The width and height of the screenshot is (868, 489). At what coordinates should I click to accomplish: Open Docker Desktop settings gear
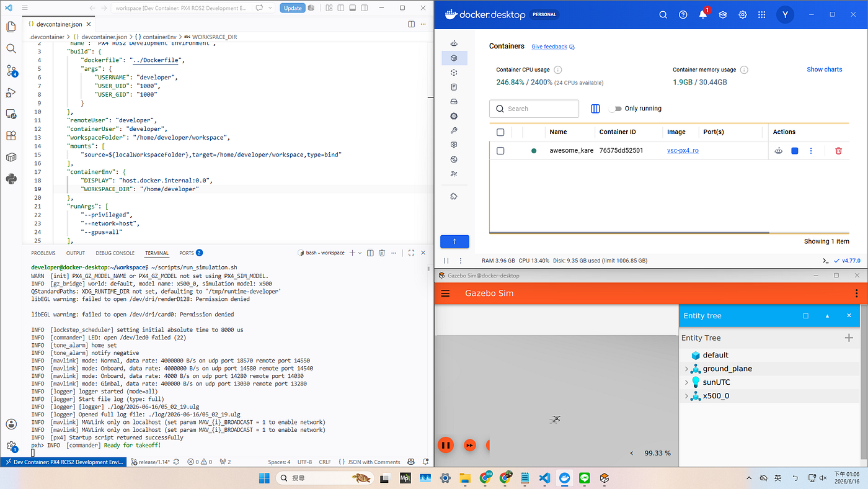pyautogui.click(x=742, y=15)
